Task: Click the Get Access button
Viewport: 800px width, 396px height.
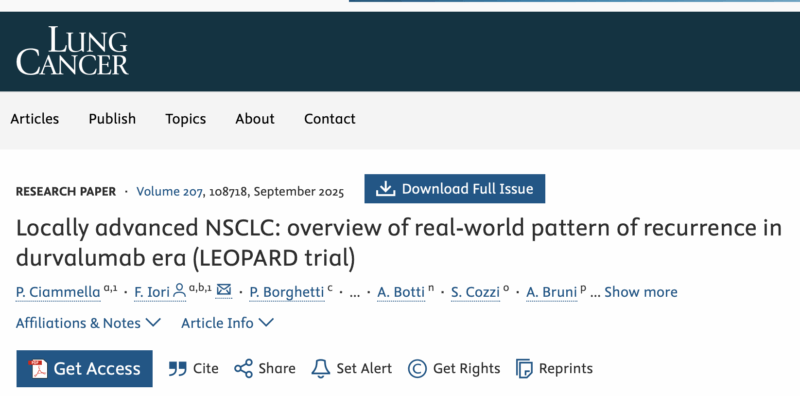Action: (84, 368)
